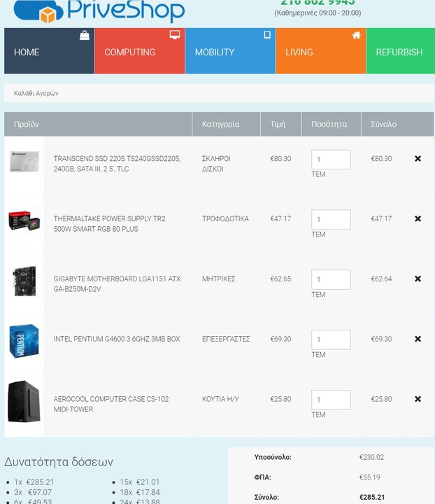Click the ΕΠΕΞΕΡΓΑΣΤΕΣ category text
Image resolution: width=435 pixels, height=504 pixels.
(x=226, y=339)
